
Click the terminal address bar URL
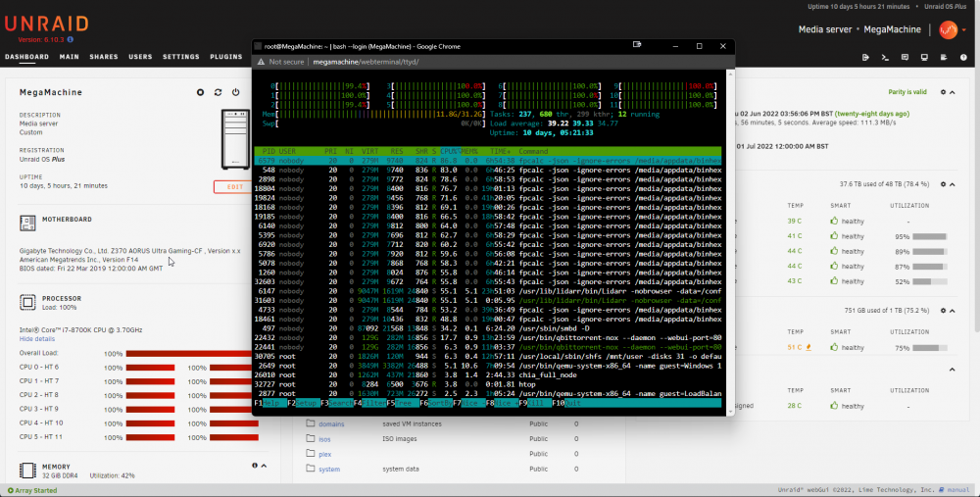point(366,62)
